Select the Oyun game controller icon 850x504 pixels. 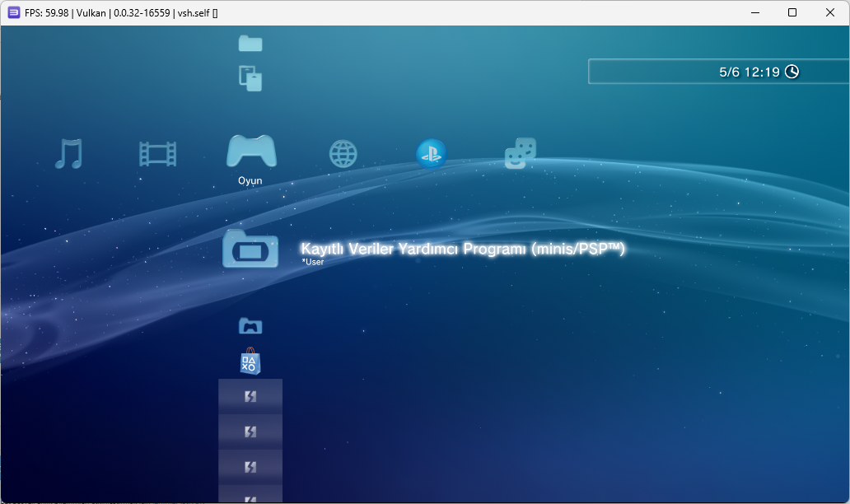tap(251, 151)
